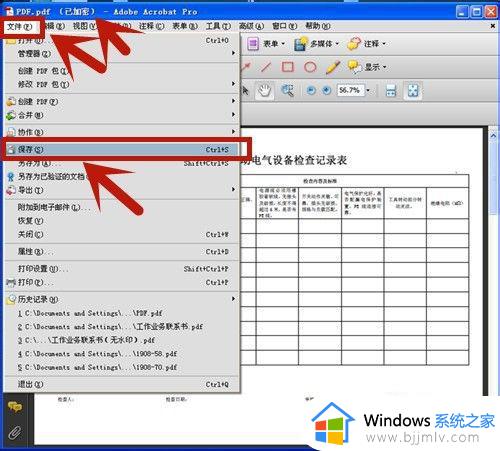
Task: Click the 多媒体 multimedia toolbar icon
Action: pos(301,44)
